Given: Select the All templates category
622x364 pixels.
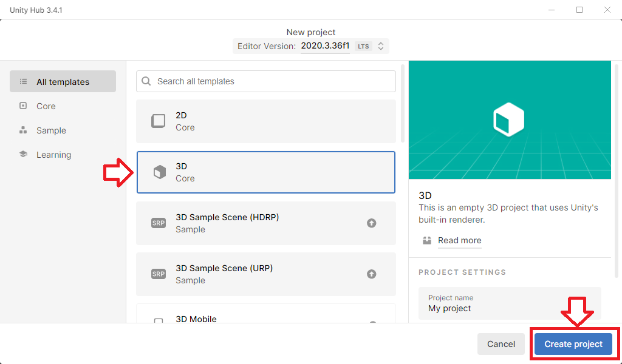Looking at the screenshot, I should [63, 81].
